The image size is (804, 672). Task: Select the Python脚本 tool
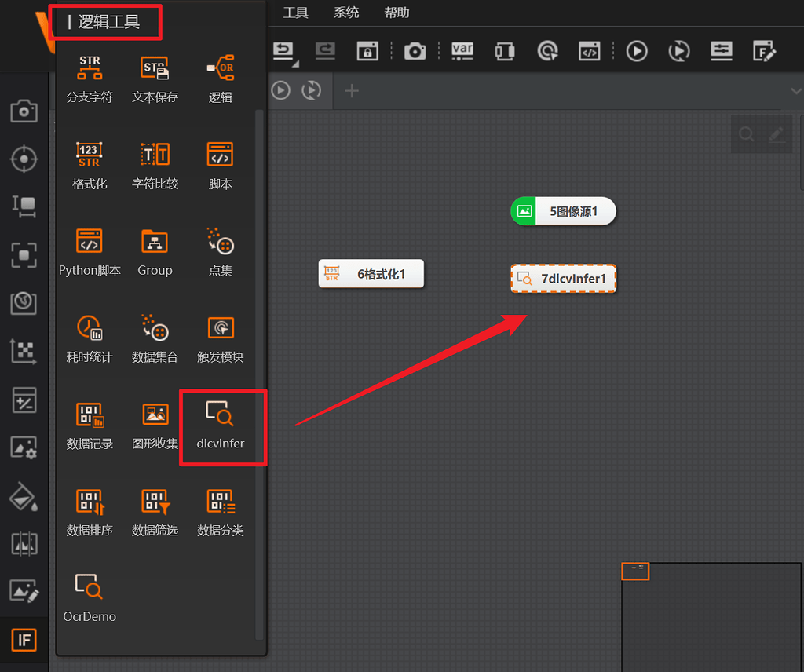pos(90,252)
